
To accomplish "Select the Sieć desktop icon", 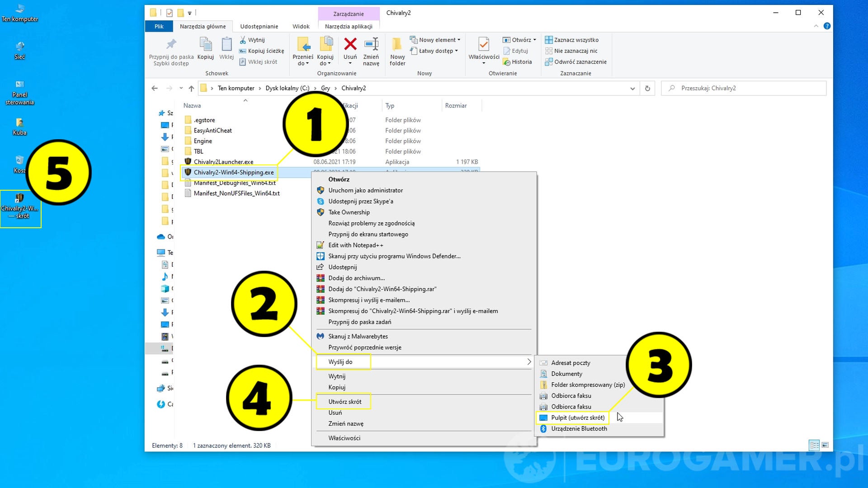I will [19, 50].
